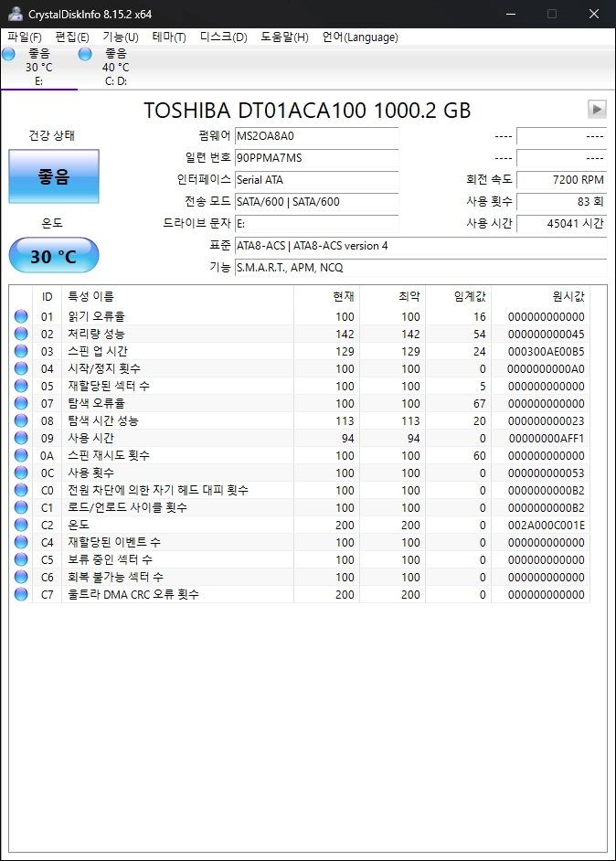Image resolution: width=616 pixels, height=861 pixels.
Task: Select the C: D: disk tab at 40 °C
Action: (x=116, y=67)
